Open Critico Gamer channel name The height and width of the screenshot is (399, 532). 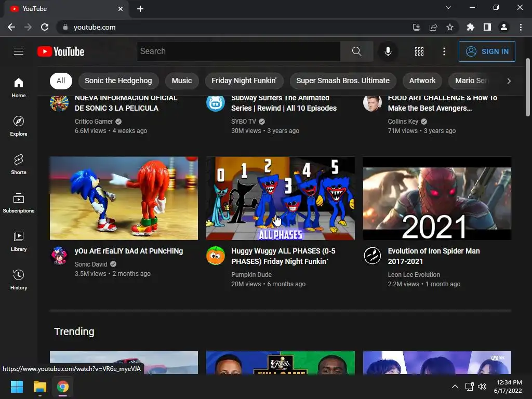[x=94, y=122]
